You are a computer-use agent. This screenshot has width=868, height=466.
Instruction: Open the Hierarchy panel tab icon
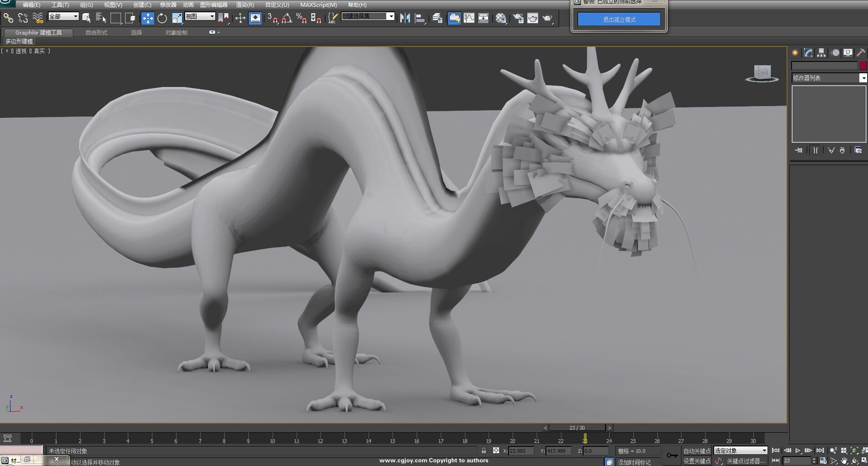pos(821,53)
